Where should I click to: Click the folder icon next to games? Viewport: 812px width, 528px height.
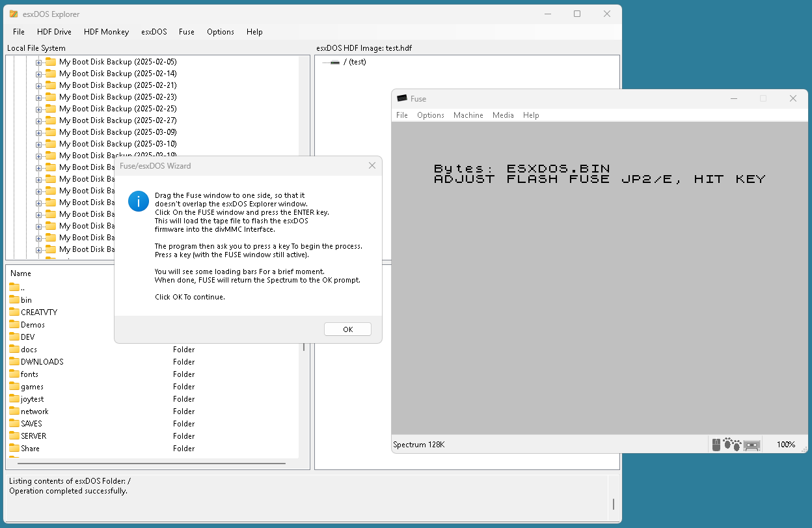point(14,386)
